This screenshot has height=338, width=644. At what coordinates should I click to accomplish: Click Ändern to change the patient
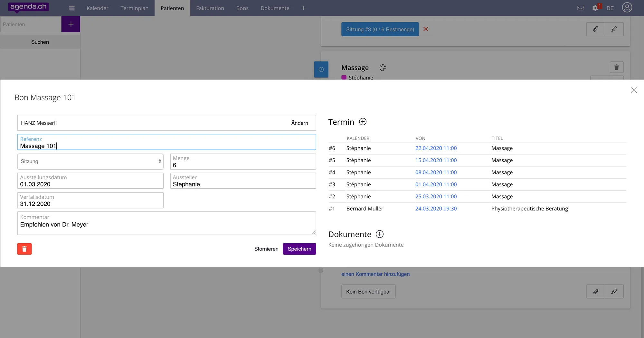tap(299, 123)
